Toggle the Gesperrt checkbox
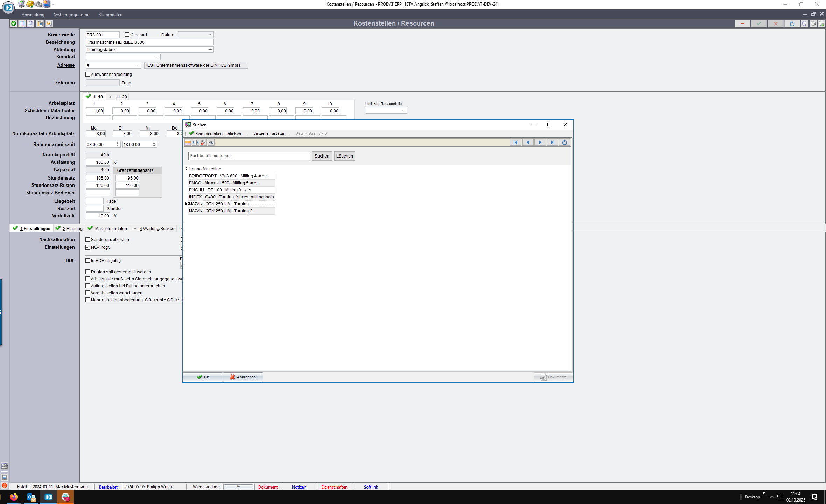826x504 pixels. 127,35
